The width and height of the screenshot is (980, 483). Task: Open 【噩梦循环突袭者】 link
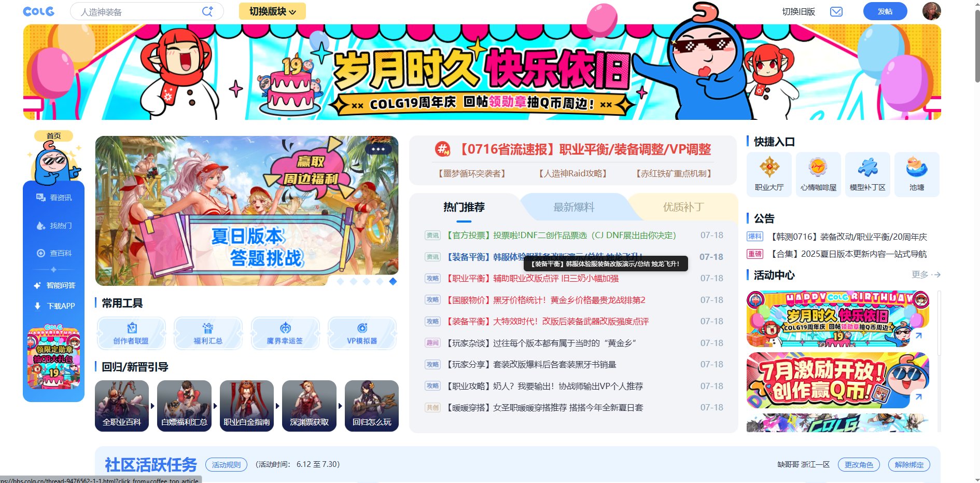(x=472, y=173)
